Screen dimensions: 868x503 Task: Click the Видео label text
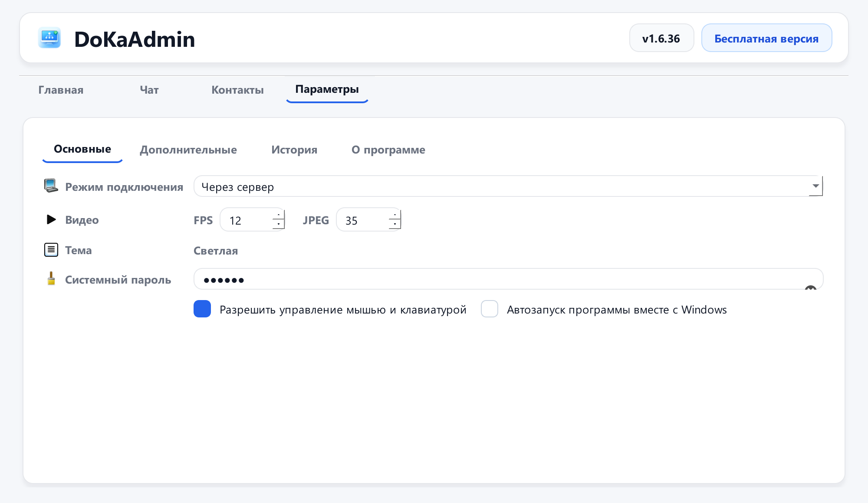(x=82, y=220)
